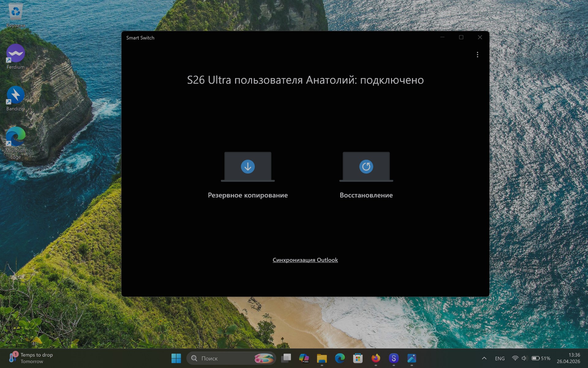The width and height of the screenshot is (588, 368).
Task: Open Firefox from the taskbar
Action: tap(376, 358)
